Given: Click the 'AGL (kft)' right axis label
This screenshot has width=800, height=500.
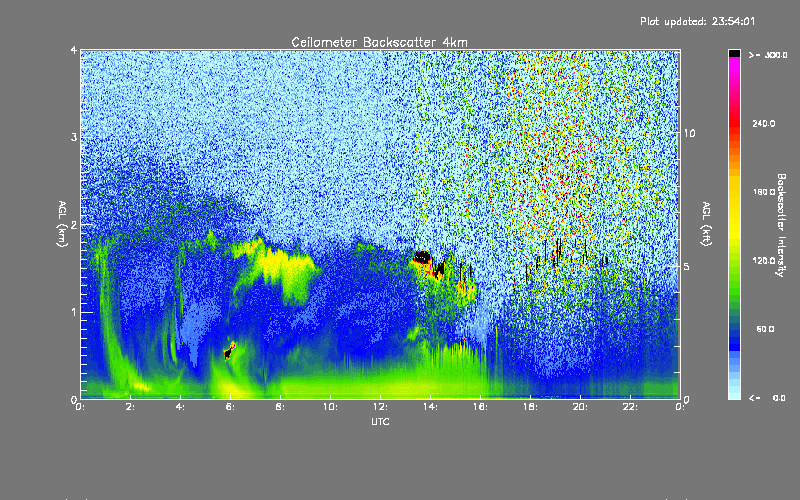Looking at the screenshot, I should 706,224.
